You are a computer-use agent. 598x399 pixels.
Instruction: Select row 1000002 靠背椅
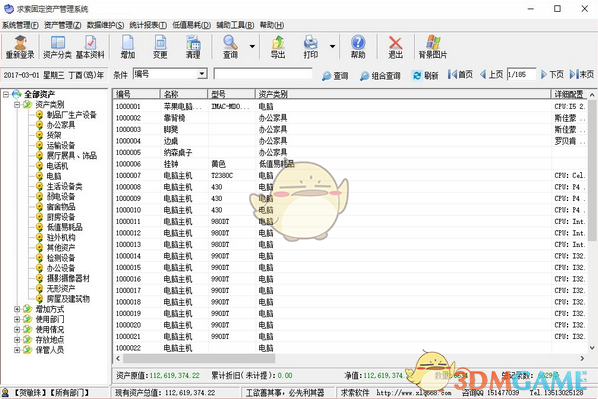tap(351, 118)
